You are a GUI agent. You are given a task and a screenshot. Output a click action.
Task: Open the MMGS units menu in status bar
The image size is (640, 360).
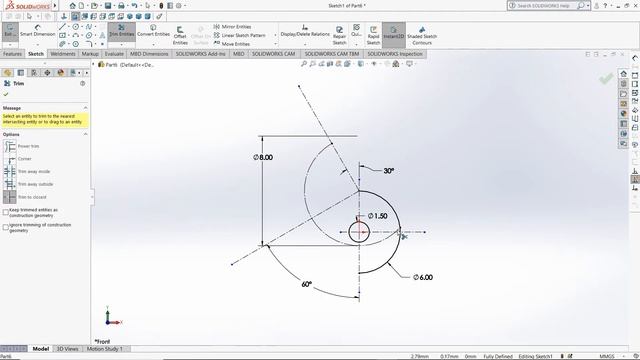pos(607,356)
